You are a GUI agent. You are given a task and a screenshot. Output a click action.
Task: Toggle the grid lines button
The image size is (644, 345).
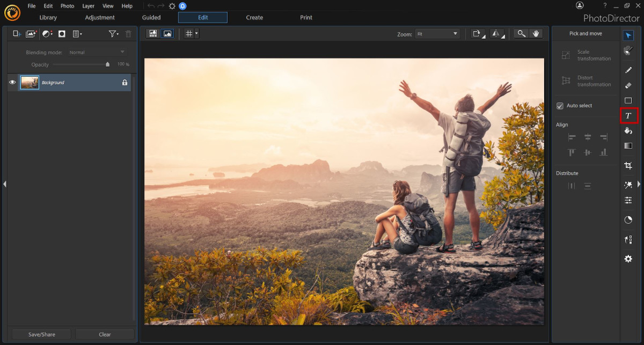[x=188, y=33]
